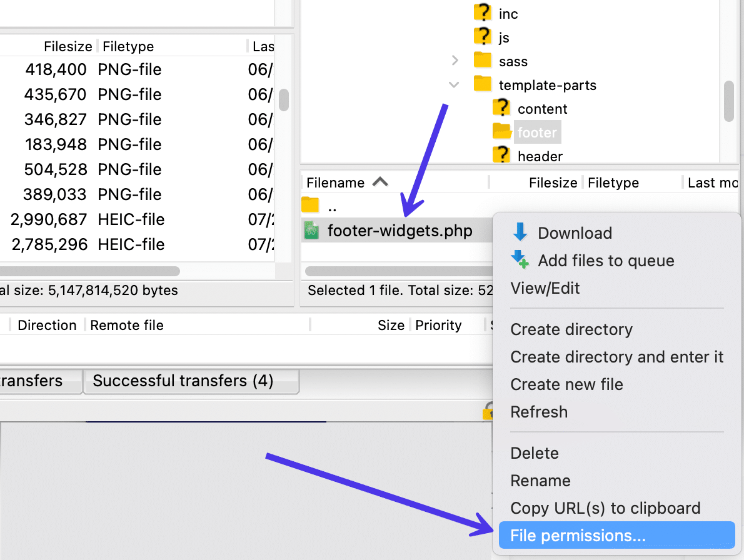Click the question mark icon beside content
The image size is (744, 560).
[x=502, y=108]
